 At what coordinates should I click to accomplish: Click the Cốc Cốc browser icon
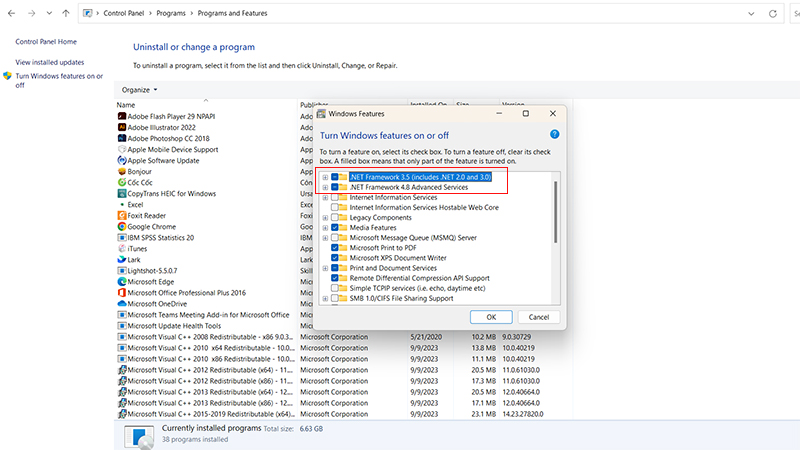pyautogui.click(x=122, y=182)
